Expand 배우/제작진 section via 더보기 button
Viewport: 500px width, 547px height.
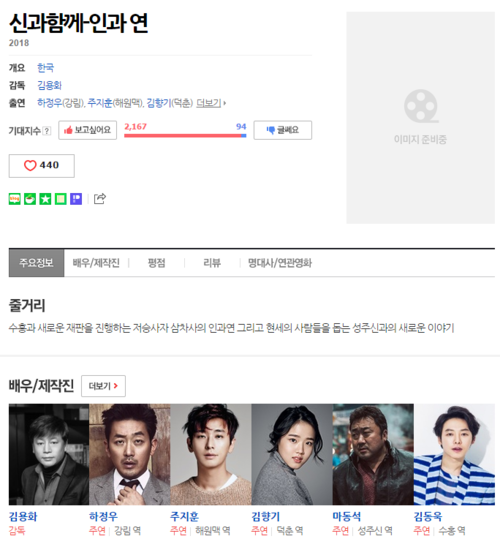click(103, 386)
